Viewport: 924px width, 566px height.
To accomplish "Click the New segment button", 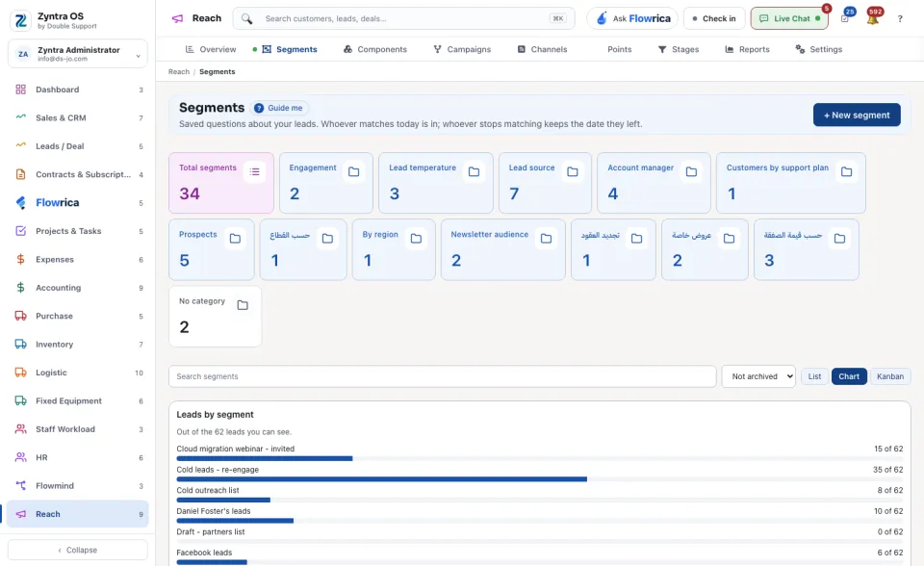I will (x=857, y=115).
